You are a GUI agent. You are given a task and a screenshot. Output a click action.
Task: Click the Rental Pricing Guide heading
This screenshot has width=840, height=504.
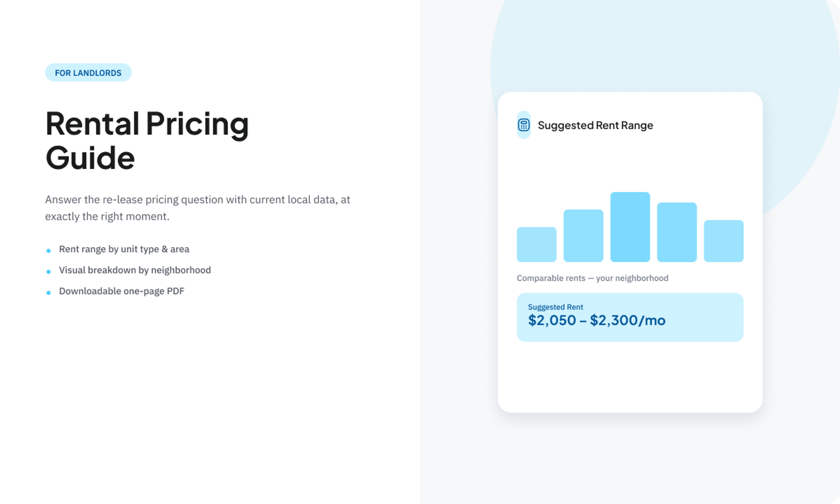click(x=147, y=140)
